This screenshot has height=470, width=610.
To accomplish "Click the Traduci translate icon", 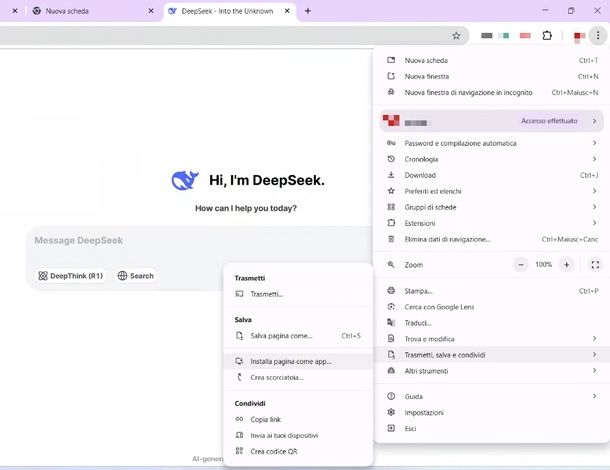I will pos(391,323).
